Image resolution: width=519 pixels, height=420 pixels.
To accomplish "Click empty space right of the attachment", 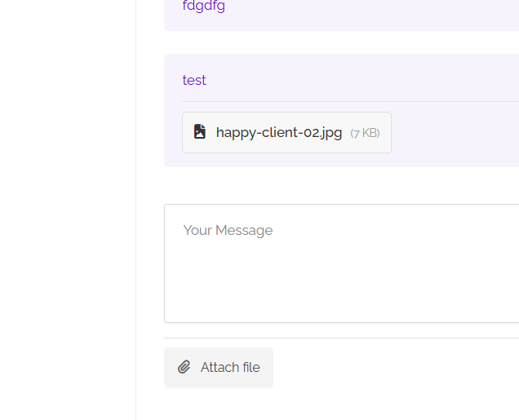I will [455, 132].
